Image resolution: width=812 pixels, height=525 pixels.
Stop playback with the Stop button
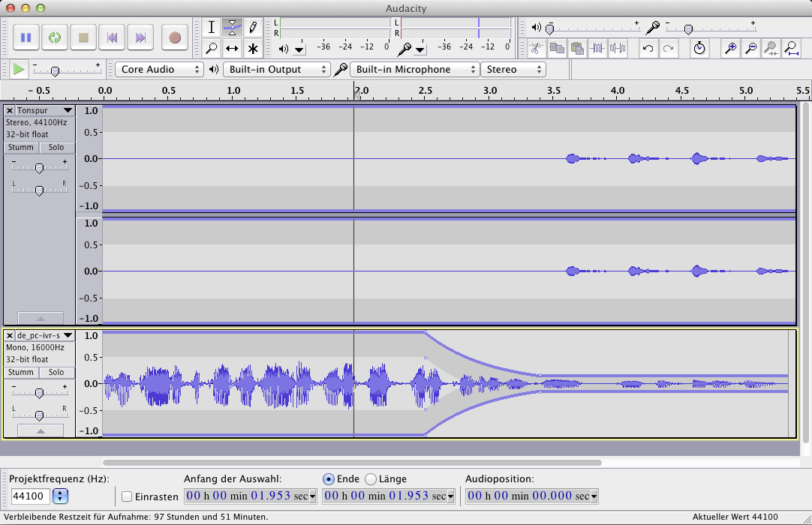pos(83,37)
